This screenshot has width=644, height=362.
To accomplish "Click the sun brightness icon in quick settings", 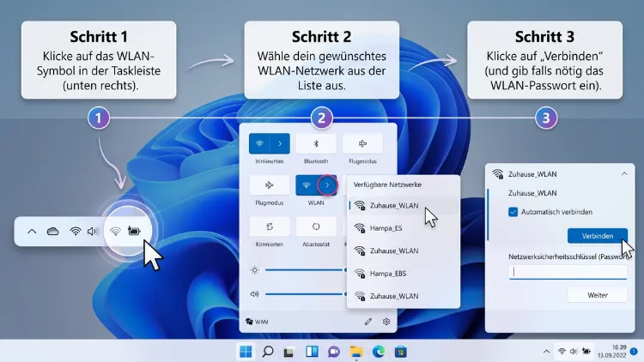I will pyautogui.click(x=255, y=270).
